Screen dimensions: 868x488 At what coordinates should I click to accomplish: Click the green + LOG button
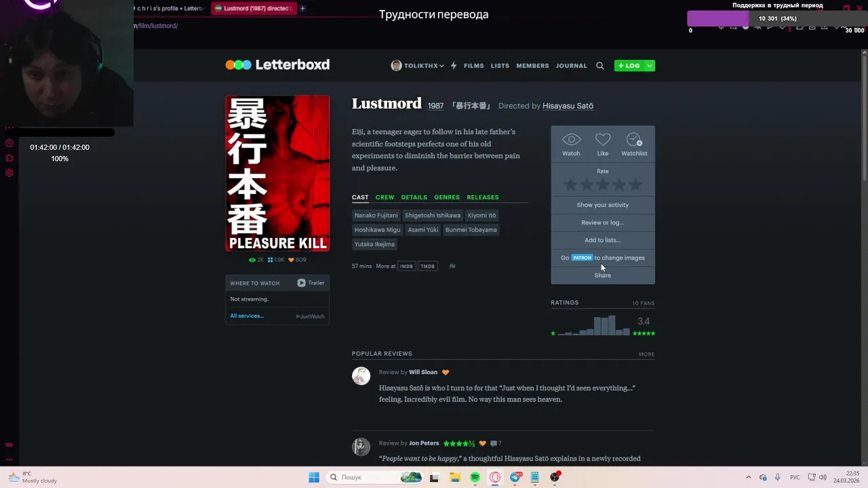tap(629, 66)
